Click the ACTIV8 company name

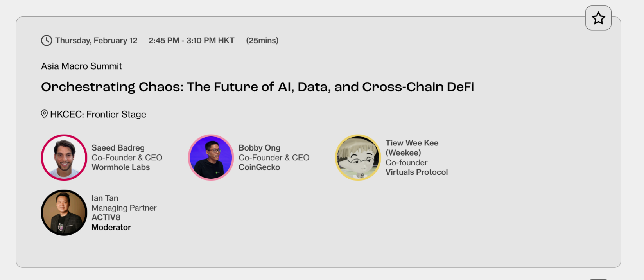click(106, 217)
